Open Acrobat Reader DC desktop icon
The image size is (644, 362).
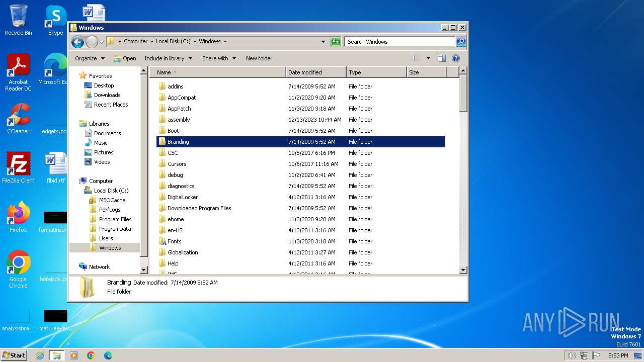(x=18, y=73)
